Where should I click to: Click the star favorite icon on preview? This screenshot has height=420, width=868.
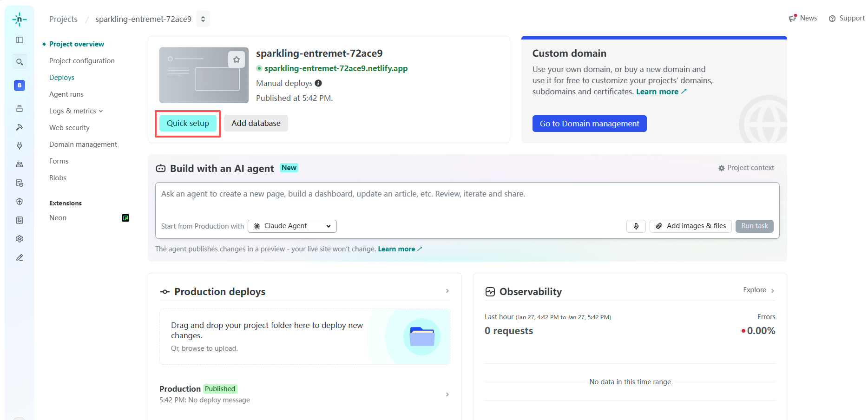237,59
